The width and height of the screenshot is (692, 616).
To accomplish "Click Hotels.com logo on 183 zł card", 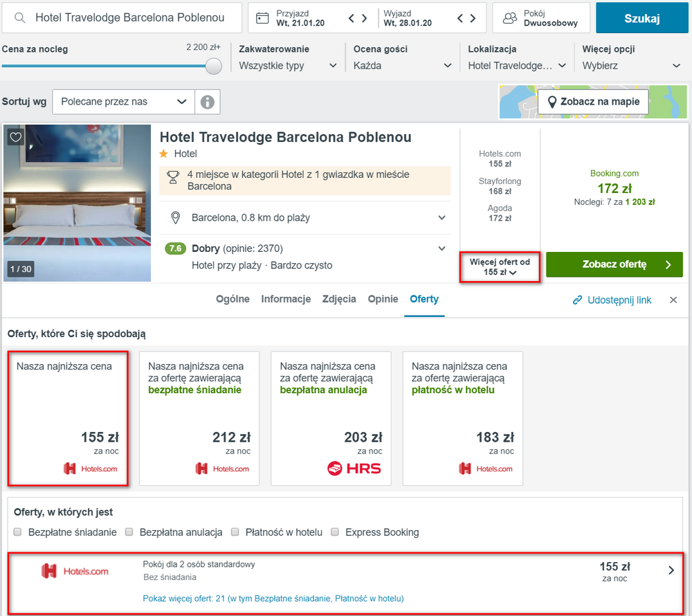I will (486, 469).
